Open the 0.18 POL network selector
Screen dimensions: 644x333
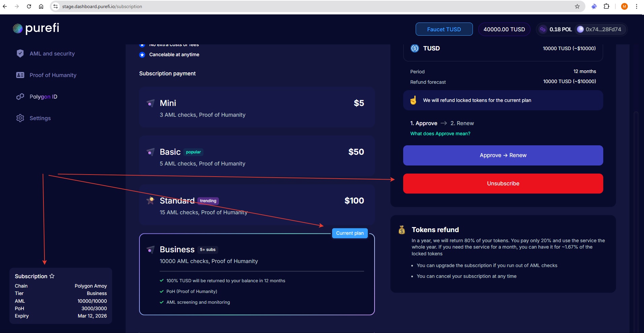pos(556,29)
